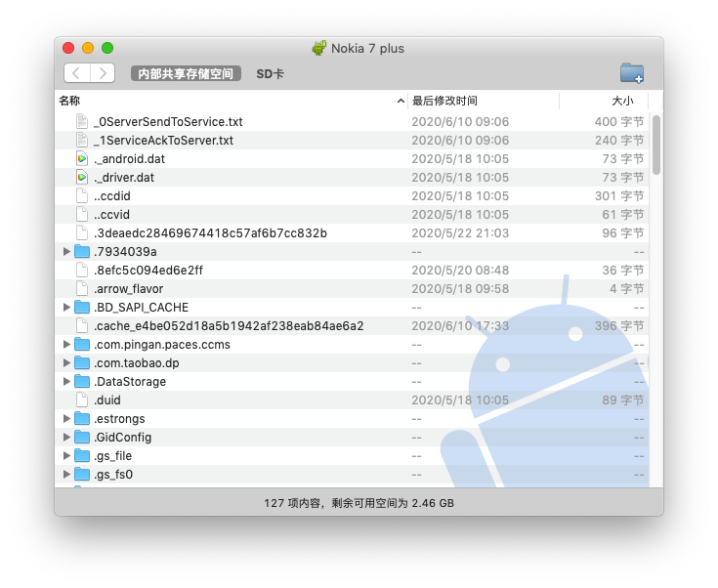The width and height of the screenshot is (718, 588).
Task: Click the 2020/5/22 21:03 date cell
Action: 460,233
